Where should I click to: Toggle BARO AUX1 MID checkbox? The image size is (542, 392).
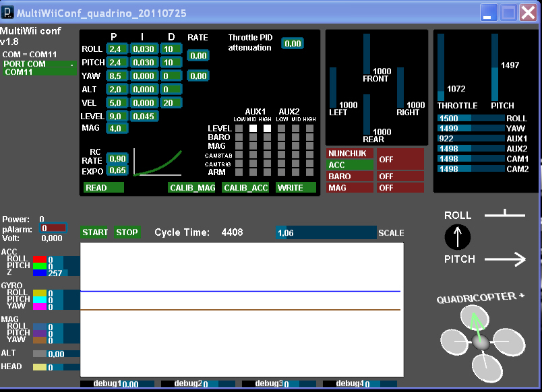pyautogui.click(x=253, y=137)
